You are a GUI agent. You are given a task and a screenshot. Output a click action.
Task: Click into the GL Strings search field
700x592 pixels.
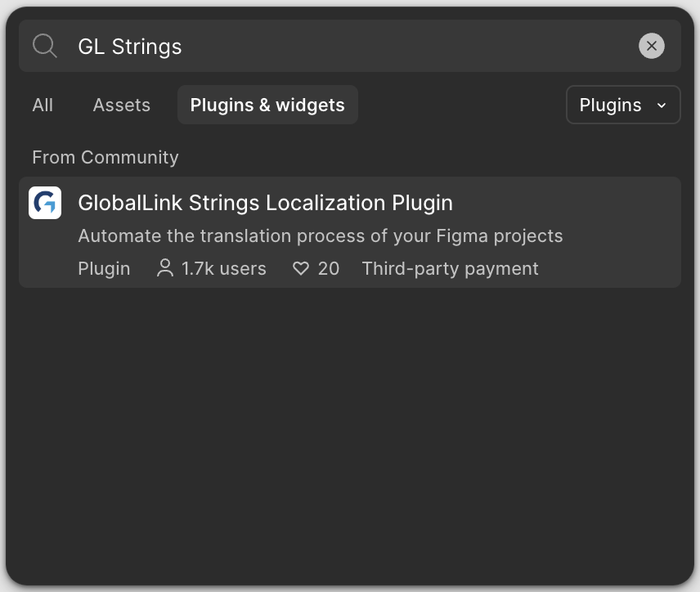coord(348,46)
